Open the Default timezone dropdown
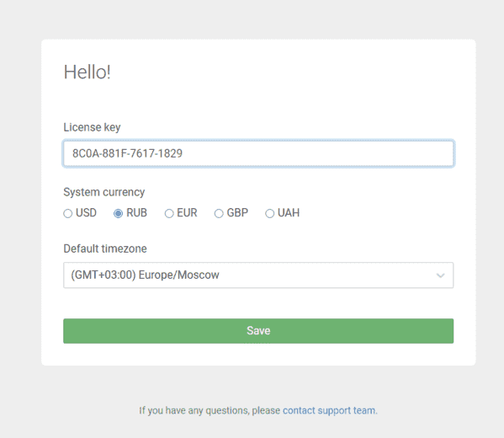The height and width of the screenshot is (438, 504). tap(258, 275)
